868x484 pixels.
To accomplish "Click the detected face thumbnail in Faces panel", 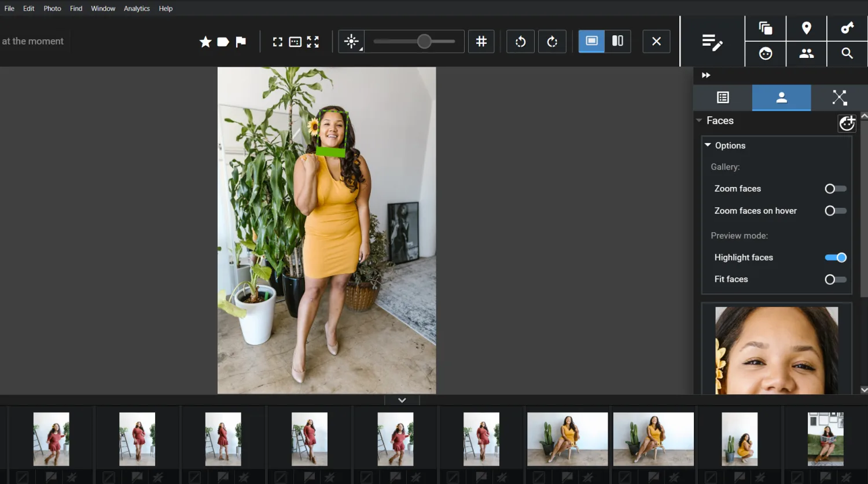I will [777, 350].
